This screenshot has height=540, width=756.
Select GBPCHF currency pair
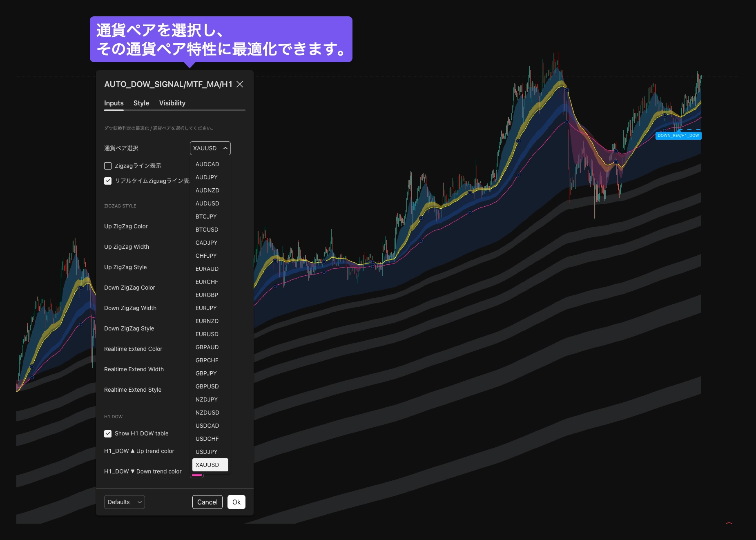pos(210,360)
